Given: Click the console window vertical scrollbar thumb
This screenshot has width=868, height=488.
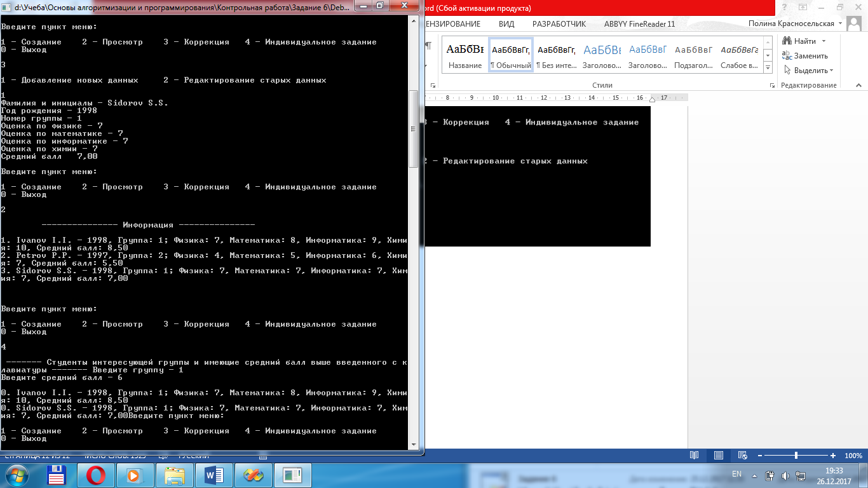Looking at the screenshot, I should click(x=413, y=130).
